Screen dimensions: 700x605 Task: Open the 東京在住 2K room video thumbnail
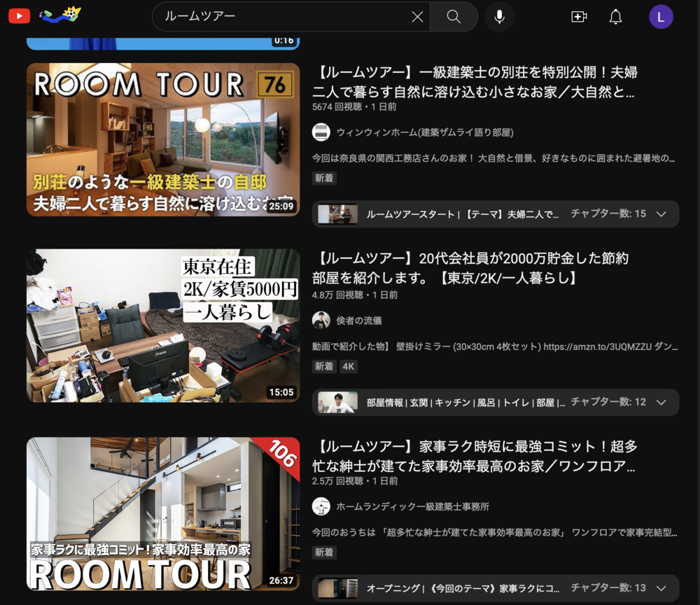pos(163,326)
